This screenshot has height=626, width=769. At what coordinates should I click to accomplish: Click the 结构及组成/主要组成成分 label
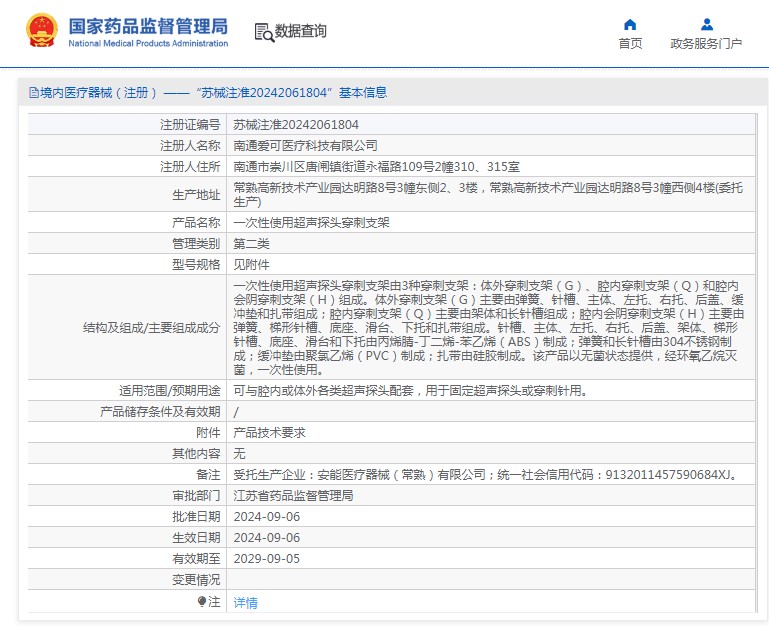point(152,328)
